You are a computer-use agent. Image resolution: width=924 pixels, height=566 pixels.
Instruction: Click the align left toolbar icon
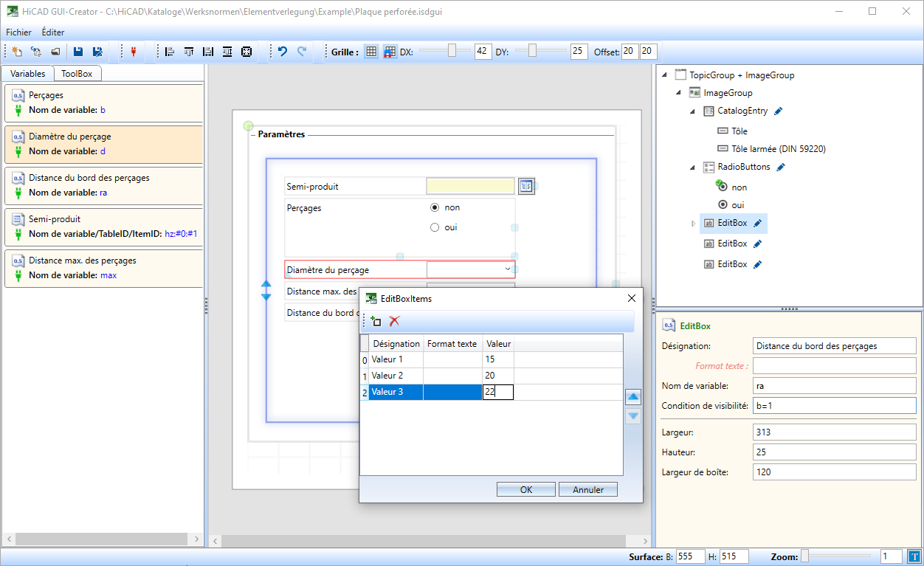tap(170, 52)
